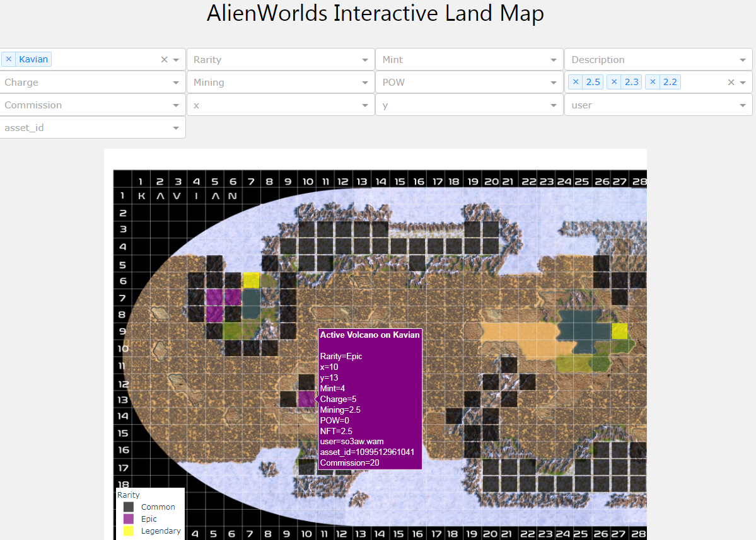The height and width of the screenshot is (540, 756).
Task: Open the Charge filter dropdown
Action: pos(93,83)
